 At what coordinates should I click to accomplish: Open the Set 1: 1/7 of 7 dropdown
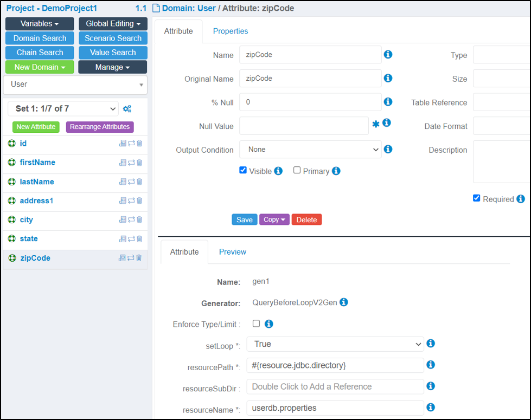coord(63,108)
